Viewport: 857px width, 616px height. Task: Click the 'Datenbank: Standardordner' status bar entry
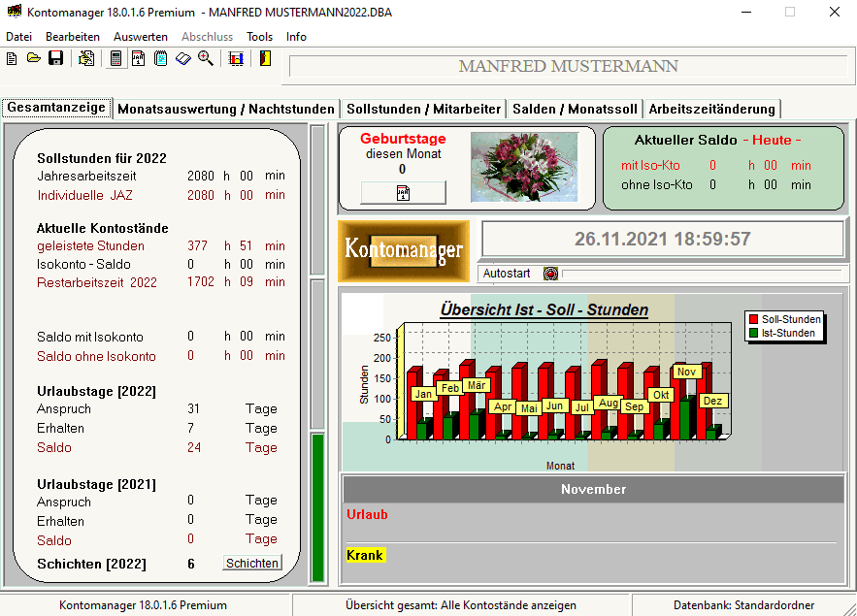pos(743,605)
